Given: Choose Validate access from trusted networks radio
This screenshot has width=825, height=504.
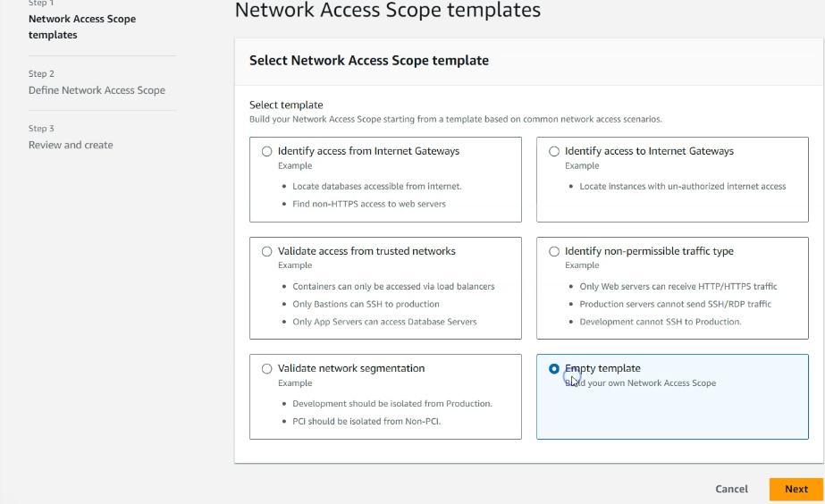Looking at the screenshot, I should 266,251.
